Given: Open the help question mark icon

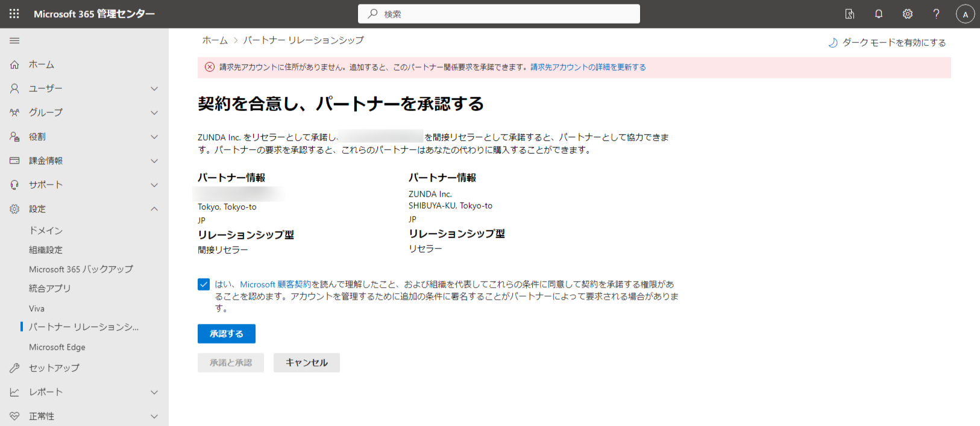Looking at the screenshot, I should pos(936,14).
